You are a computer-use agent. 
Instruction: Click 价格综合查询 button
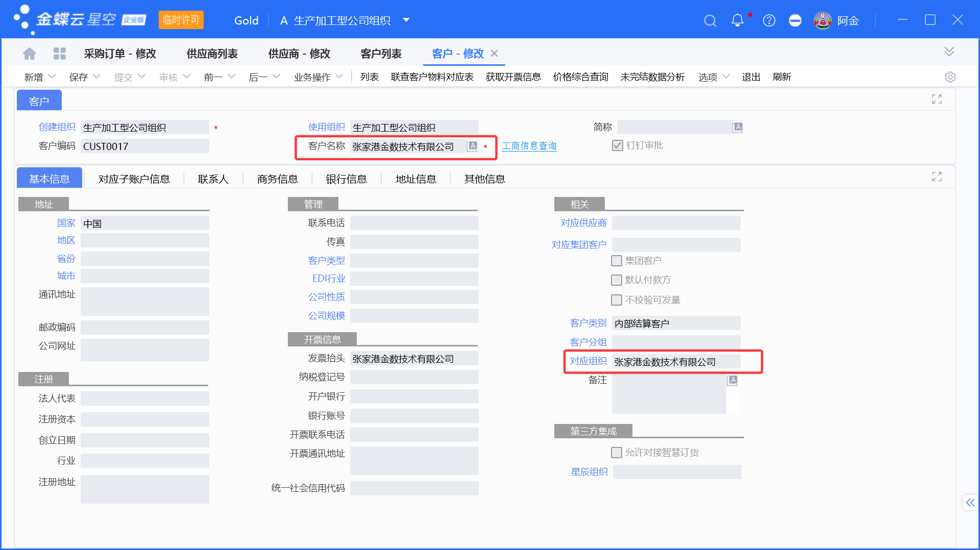pos(581,77)
